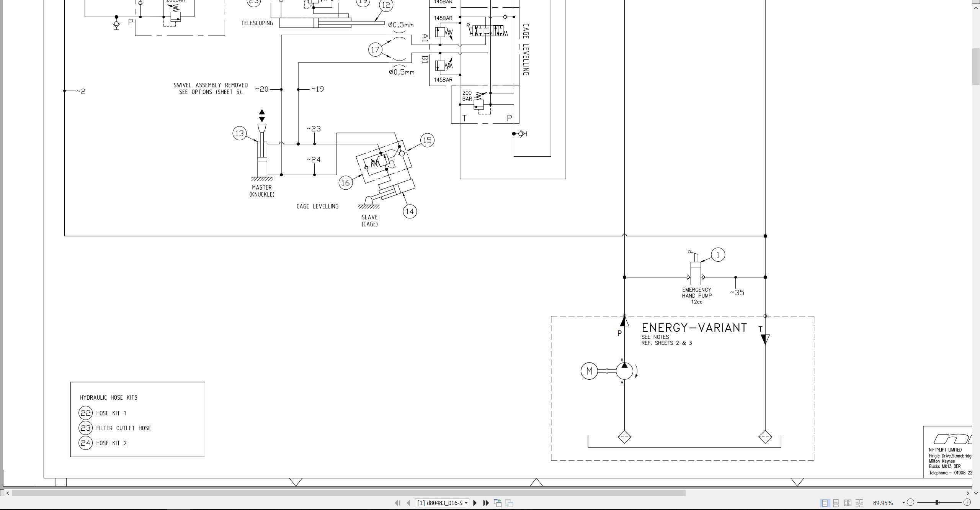Click the motor M symbol

(x=589, y=371)
